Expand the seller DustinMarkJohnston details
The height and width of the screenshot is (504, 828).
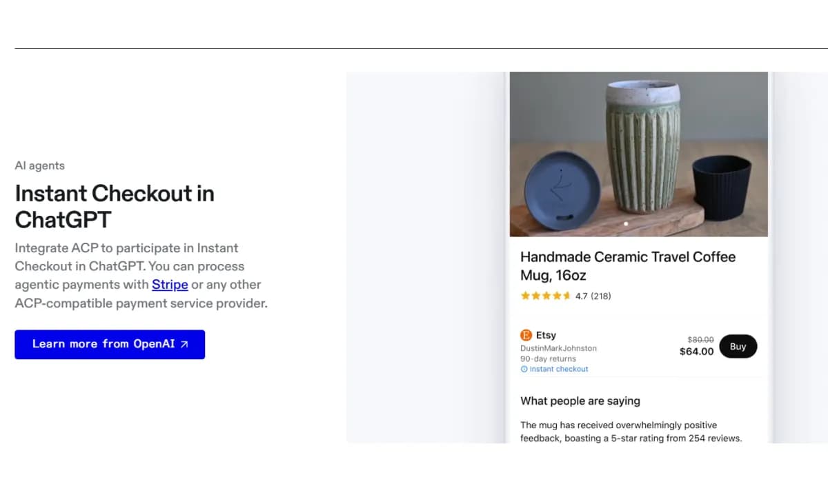(x=559, y=348)
